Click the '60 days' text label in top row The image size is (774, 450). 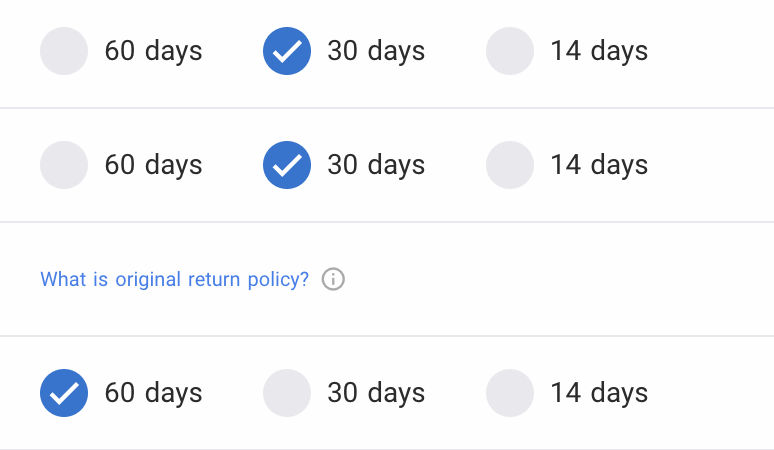[153, 51]
